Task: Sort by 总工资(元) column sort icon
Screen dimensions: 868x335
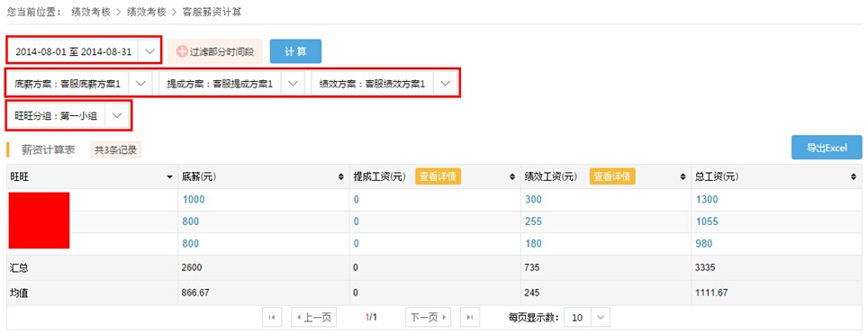Action: click(x=854, y=177)
